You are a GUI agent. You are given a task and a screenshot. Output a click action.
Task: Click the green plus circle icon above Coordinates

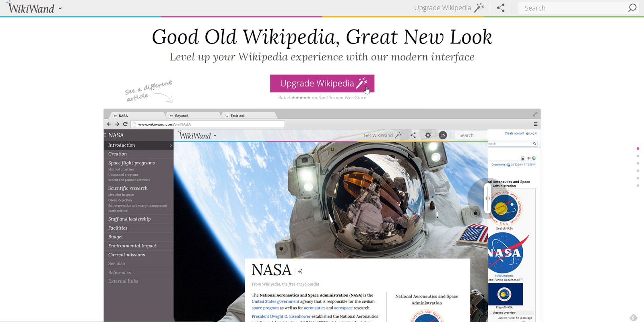pos(534,158)
